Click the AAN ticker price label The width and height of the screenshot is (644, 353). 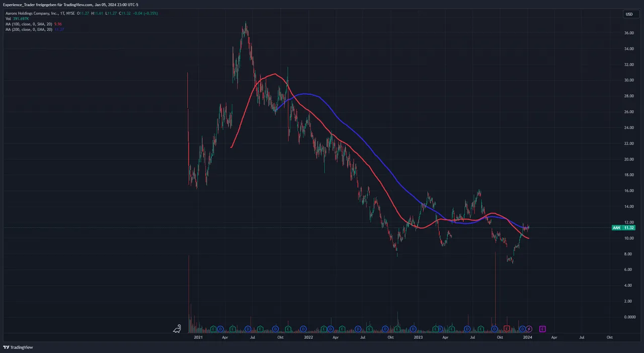(616, 228)
